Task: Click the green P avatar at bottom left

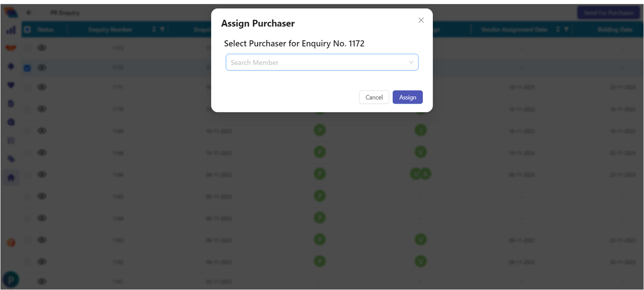Action: tap(10, 279)
